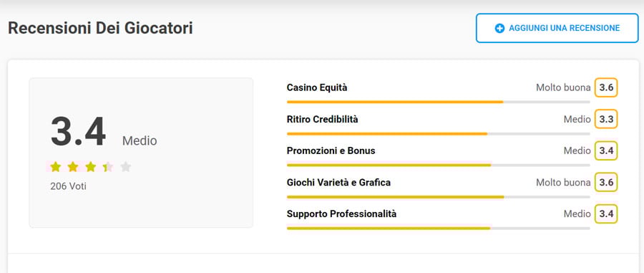
Task: Click the Promozioni e Bonus rating bar
Action: tap(438, 165)
